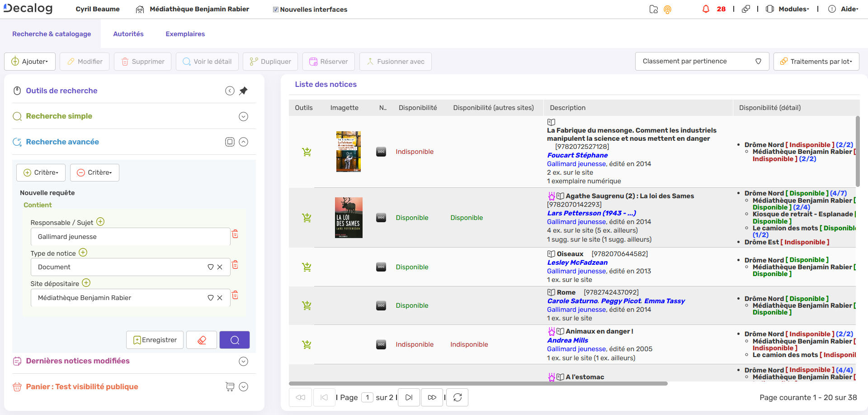Click the La loi des Sames cover thumbnail
Screen dimensions: 868x415
[349, 217]
